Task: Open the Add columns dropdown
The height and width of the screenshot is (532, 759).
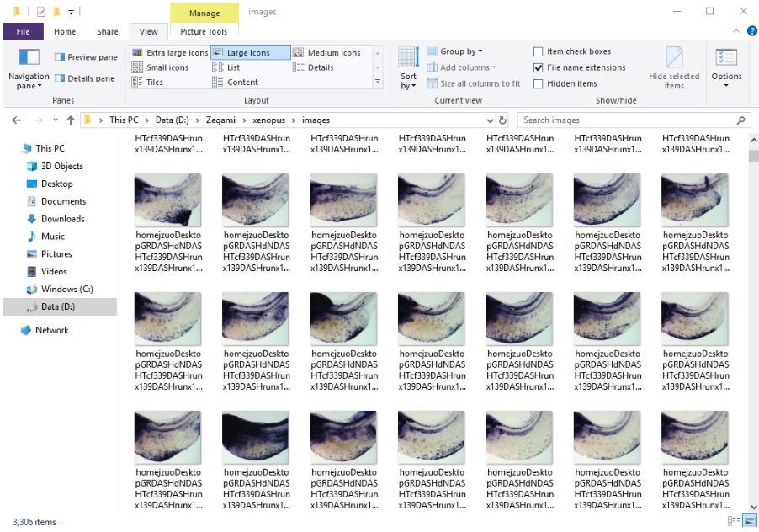Action: click(x=462, y=67)
